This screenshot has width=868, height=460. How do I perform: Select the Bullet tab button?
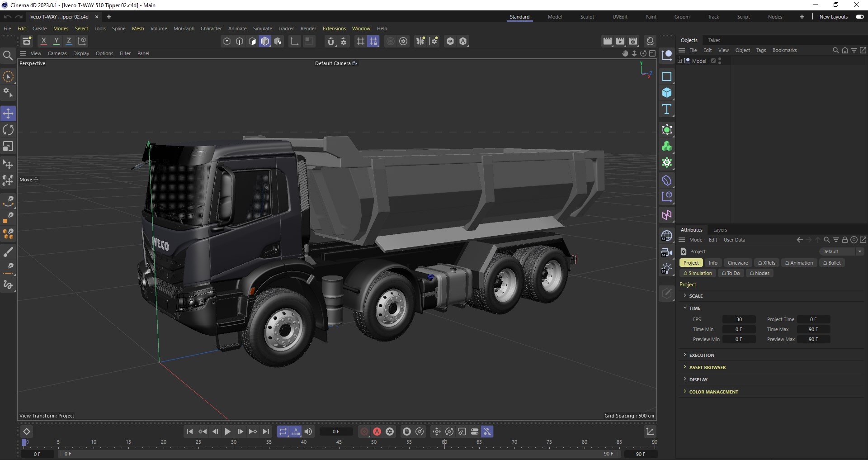(x=832, y=263)
